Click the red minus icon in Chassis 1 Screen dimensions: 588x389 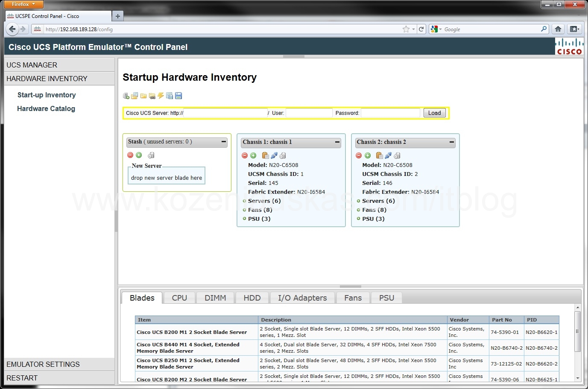245,155
